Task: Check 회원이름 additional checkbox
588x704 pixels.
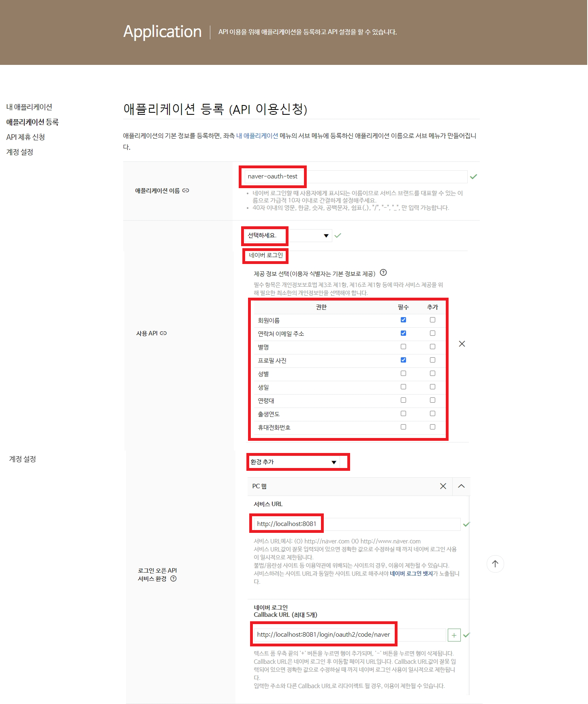Action: pyautogui.click(x=432, y=320)
